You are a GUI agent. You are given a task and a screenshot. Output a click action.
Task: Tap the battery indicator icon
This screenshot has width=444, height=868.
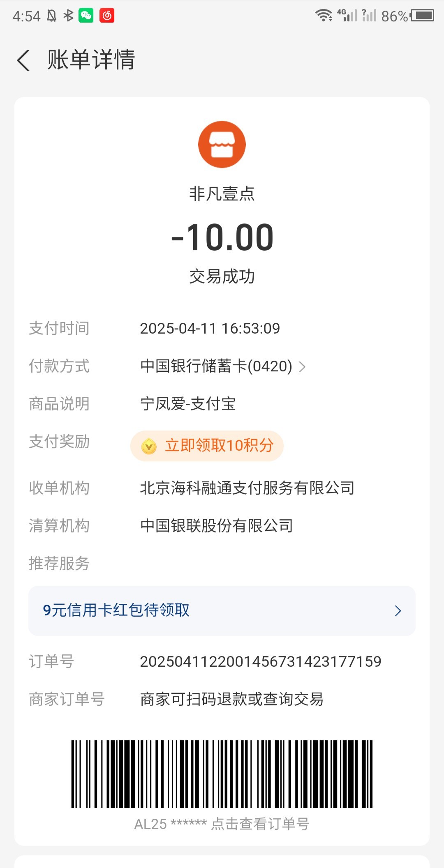422,16
